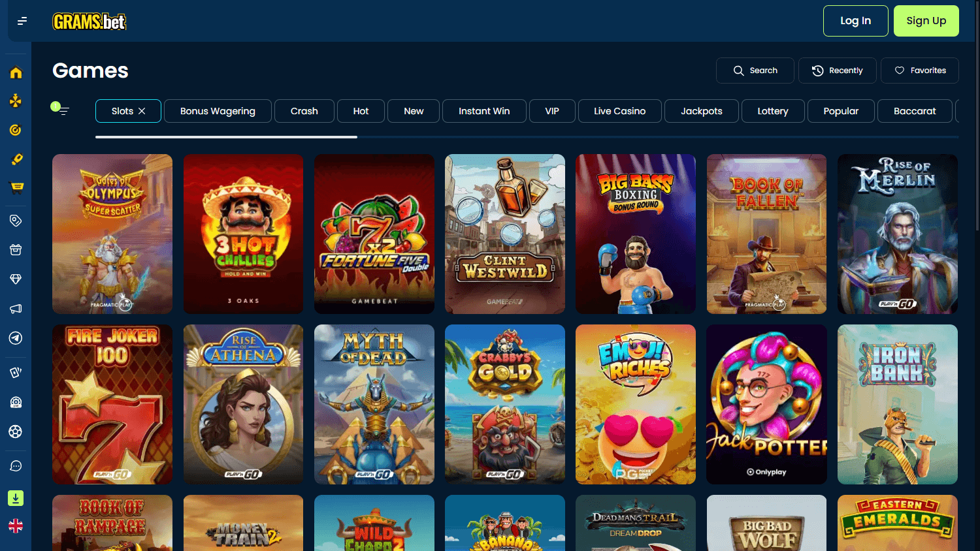This screenshot has height=551, width=980.
Task: Expand the sidebar with the hamburger menu
Action: 22,21
